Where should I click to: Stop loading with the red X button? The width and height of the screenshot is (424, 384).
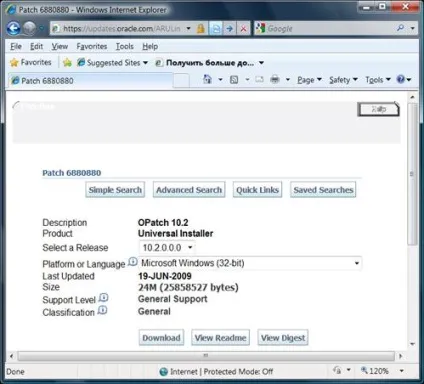[x=243, y=29]
